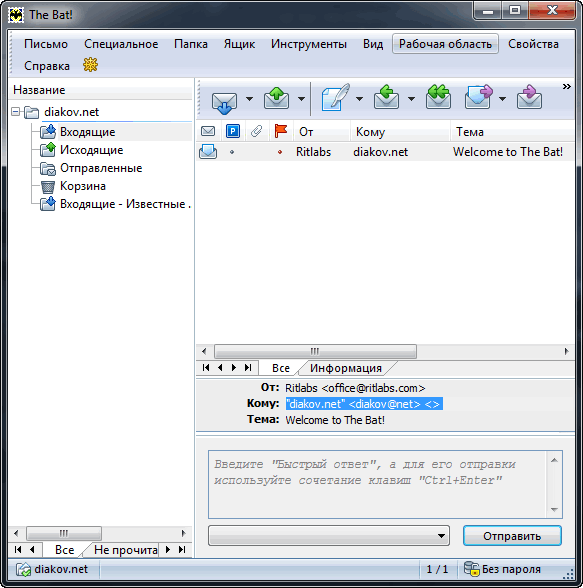Screen dimensions: 583x588
Task: Toggle parked mark on Ritlabs message
Action: (x=232, y=152)
